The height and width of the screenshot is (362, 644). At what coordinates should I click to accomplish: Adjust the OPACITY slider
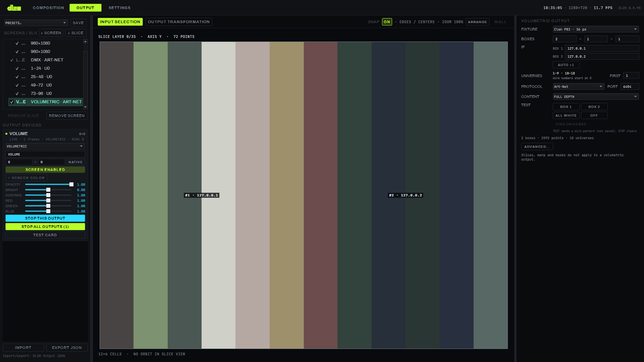click(48, 184)
